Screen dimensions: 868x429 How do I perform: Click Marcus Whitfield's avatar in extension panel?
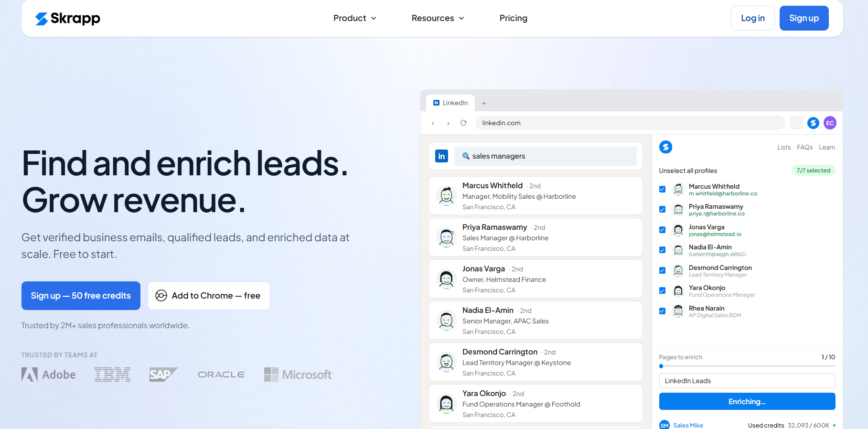(x=678, y=190)
